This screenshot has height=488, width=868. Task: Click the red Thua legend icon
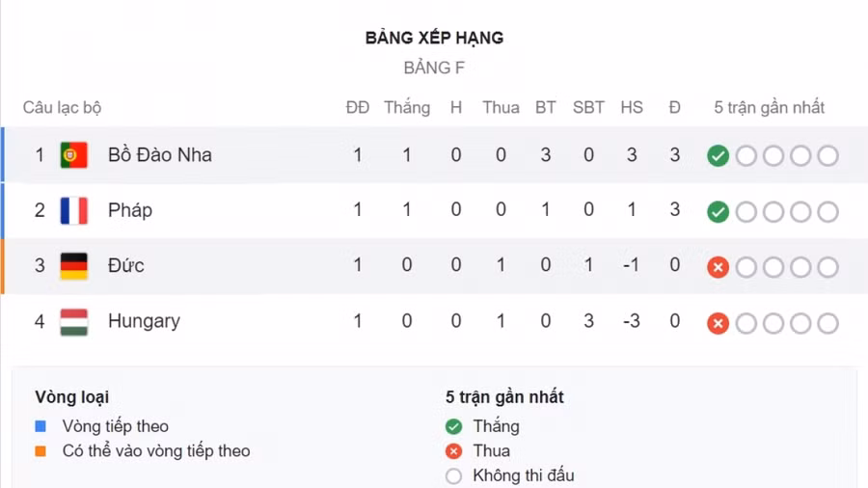pos(454,451)
